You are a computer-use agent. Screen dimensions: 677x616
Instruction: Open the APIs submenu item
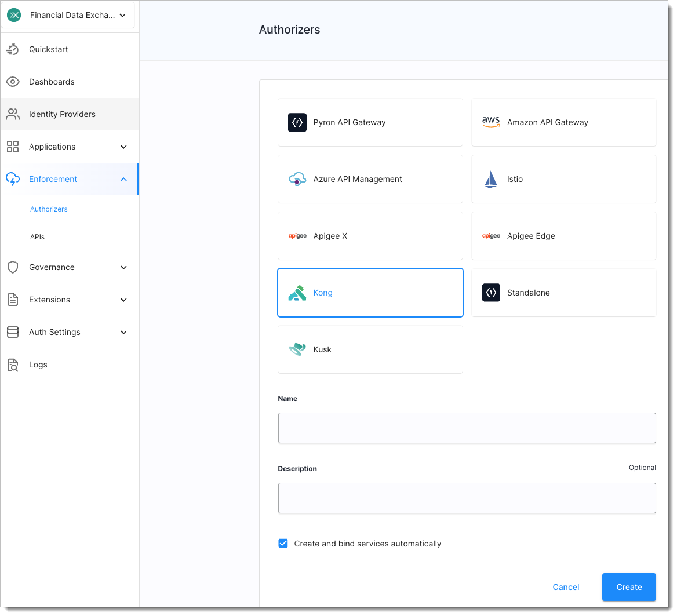[x=37, y=237]
